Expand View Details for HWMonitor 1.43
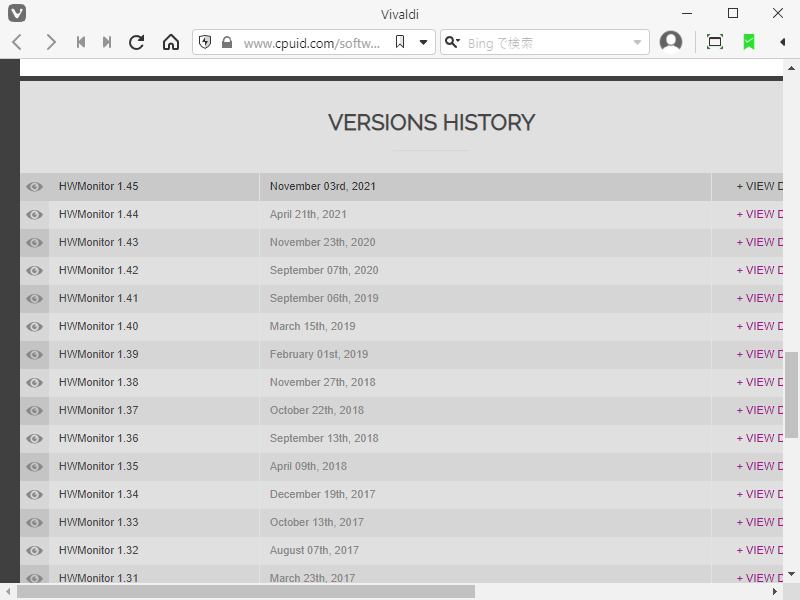The image size is (800, 600). (759, 242)
